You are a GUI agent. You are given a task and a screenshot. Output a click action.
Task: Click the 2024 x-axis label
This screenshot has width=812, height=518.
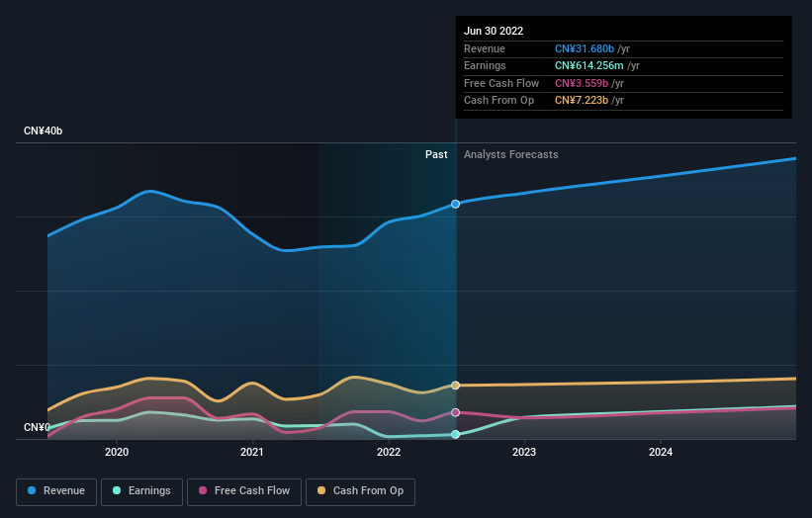pos(661,452)
